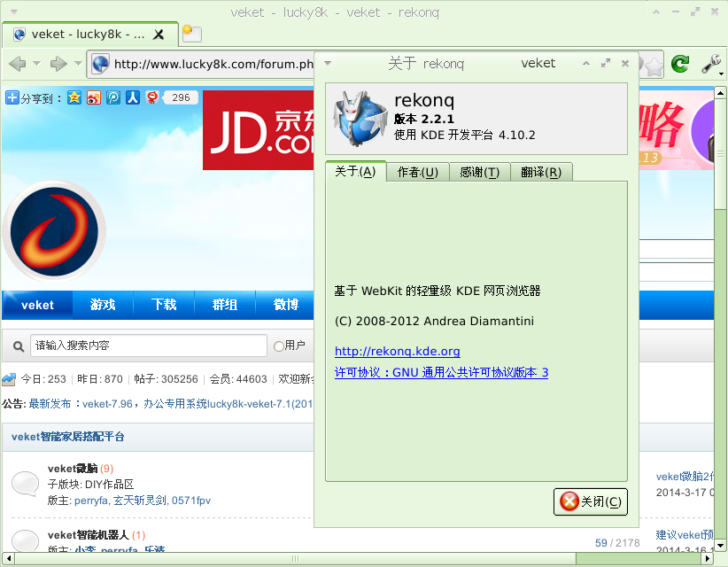Share with the red mascot icon
Screen dimensions: 728x567
[152, 97]
